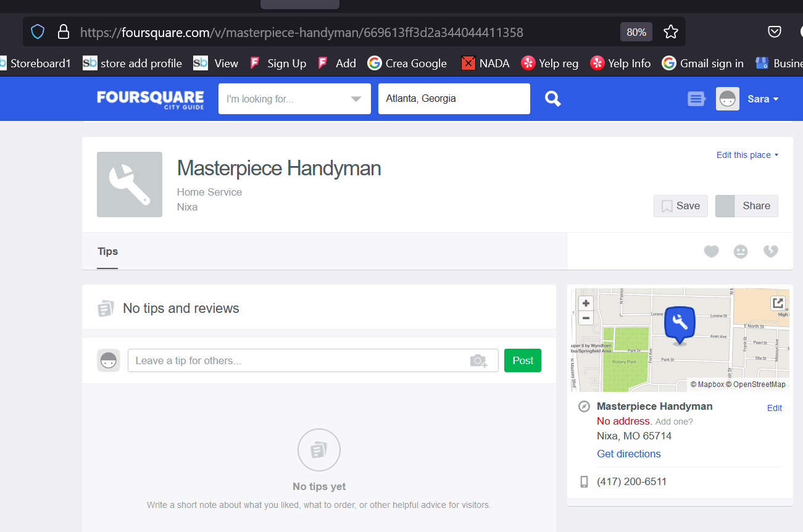The width and height of the screenshot is (803, 532).
Task: Click the avatar beside the tip field
Action: point(109,360)
